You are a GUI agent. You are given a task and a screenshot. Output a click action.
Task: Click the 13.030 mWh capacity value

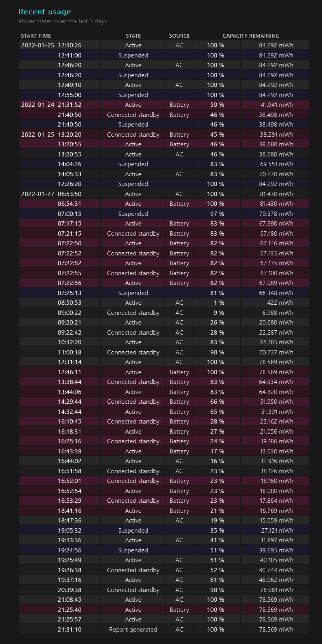277,451
